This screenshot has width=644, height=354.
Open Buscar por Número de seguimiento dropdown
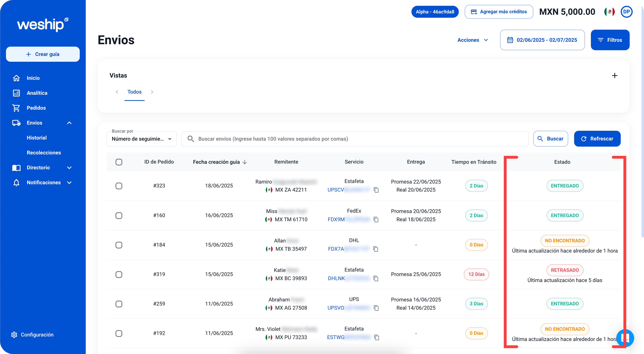pyautogui.click(x=141, y=139)
